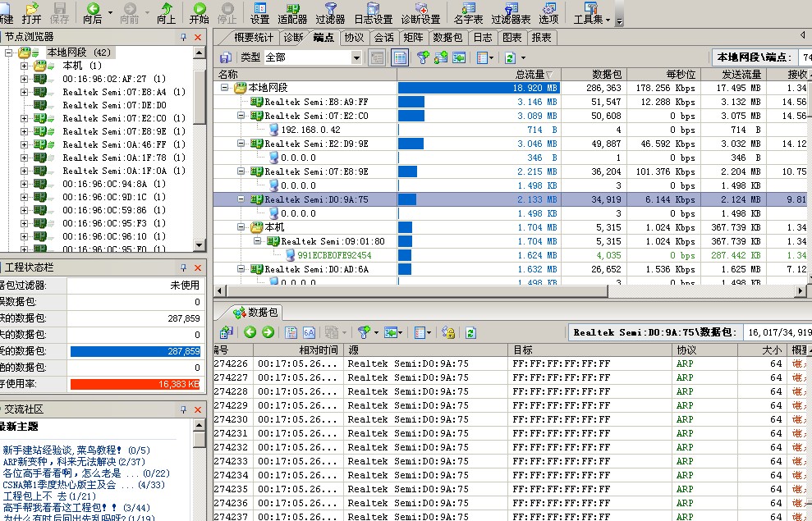Image resolution: width=812 pixels, height=521 pixels.
Task: Expand the 本机 (1) node in browser
Action: point(25,66)
